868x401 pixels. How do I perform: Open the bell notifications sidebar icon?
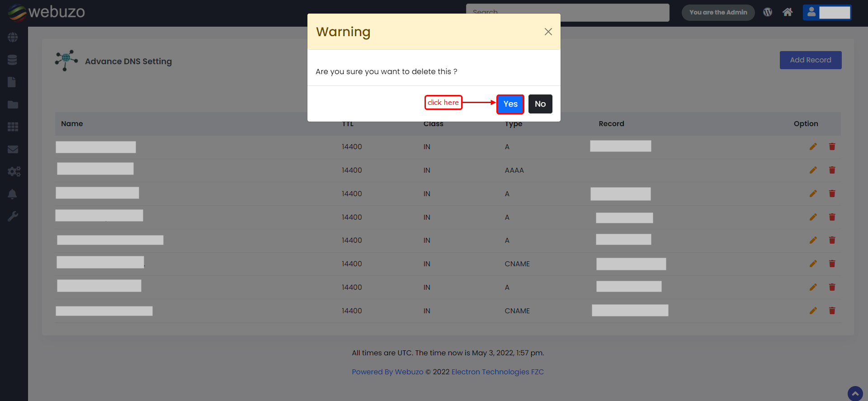pos(13,194)
